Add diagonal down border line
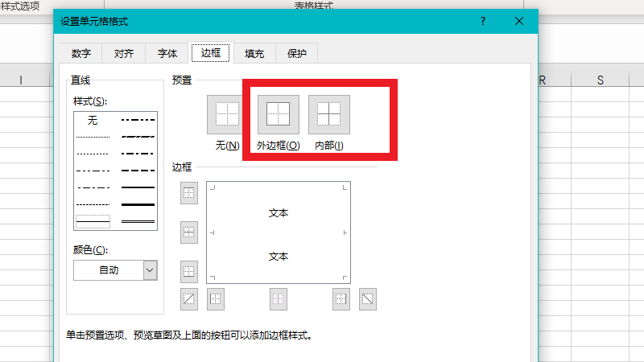644x362 pixels. (x=368, y=298)
